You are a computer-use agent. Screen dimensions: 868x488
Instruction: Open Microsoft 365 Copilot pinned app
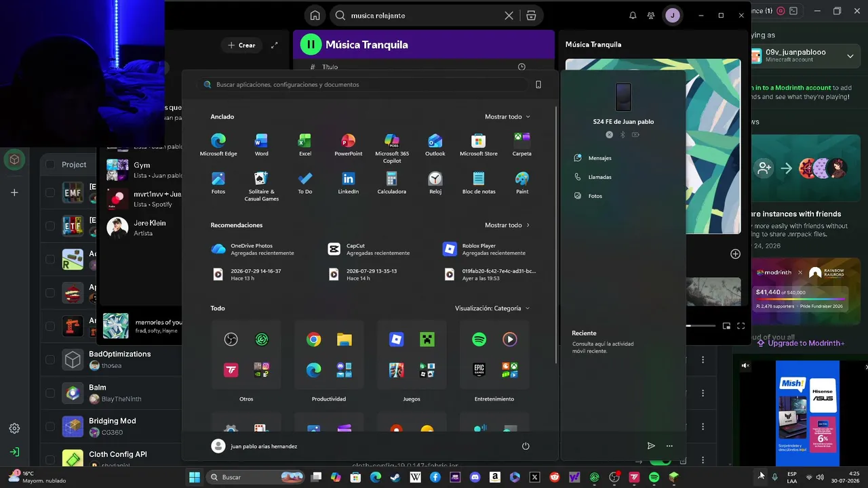pyautogui.click(x=392, y=148)
